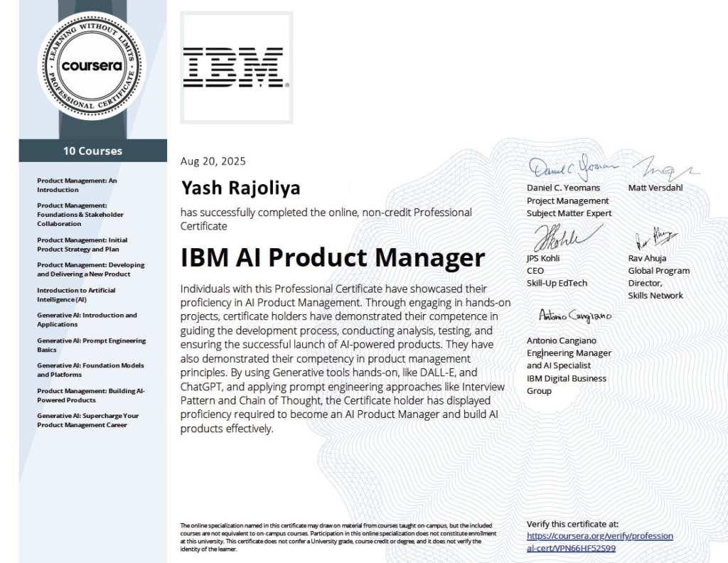This screenshot has width=728, height=563.
Task: Click the Coursera professional certificate seal
Action: coord(92,65)
